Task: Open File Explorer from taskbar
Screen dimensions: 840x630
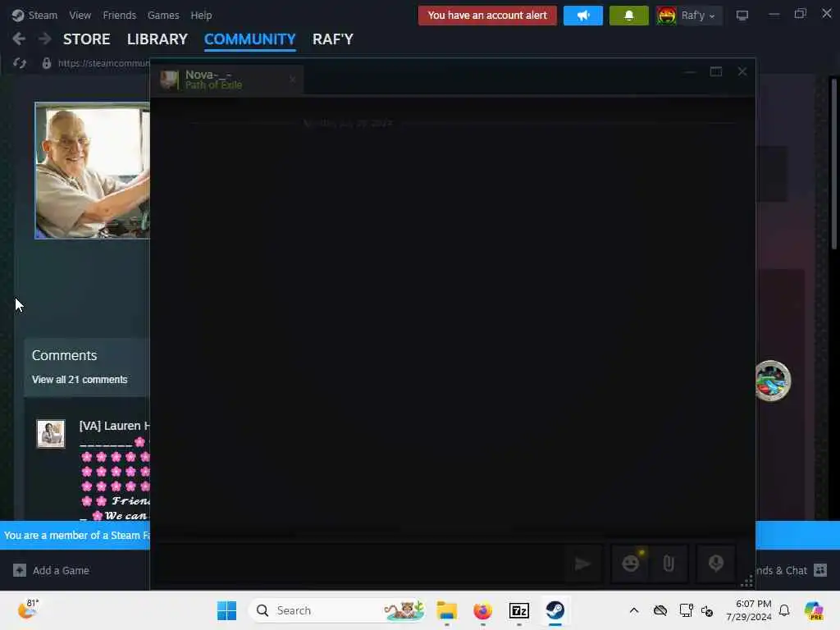Action: (x=447, y=610)
